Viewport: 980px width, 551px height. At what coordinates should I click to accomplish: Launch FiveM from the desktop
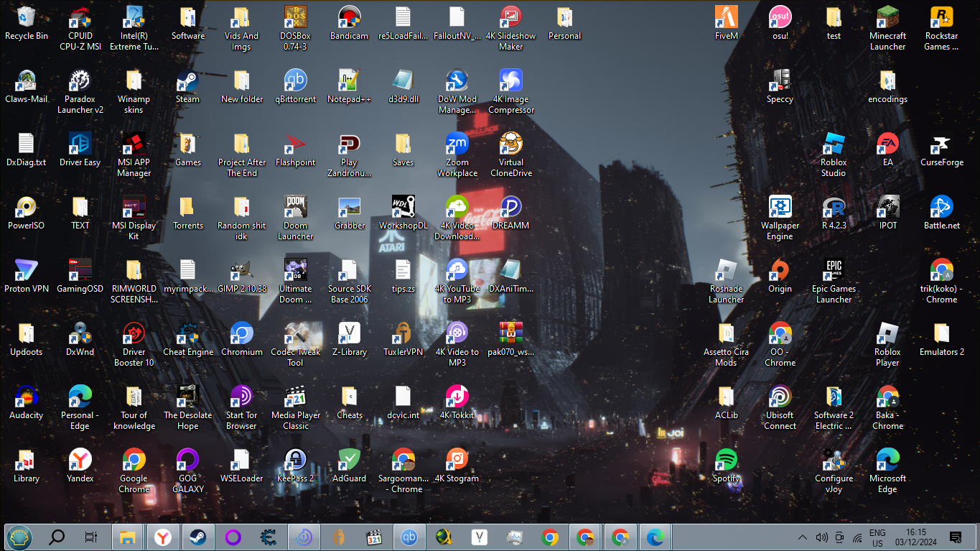tap(726, 24)
